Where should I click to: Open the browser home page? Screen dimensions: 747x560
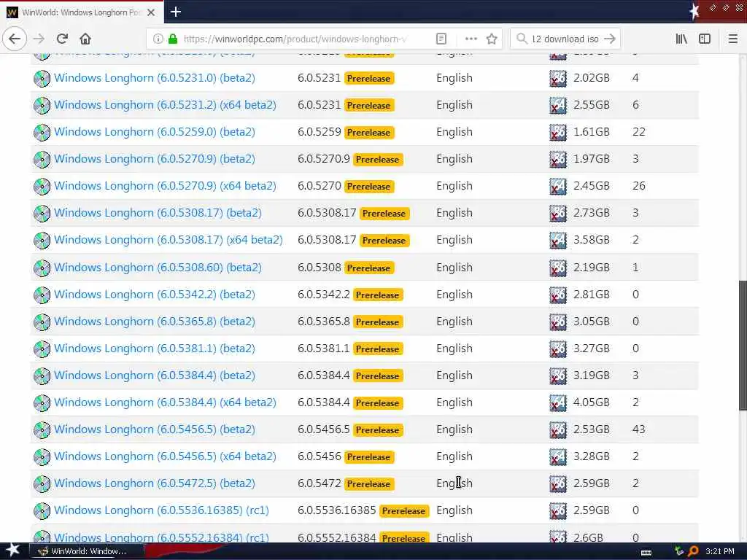[x=85, y=39]
